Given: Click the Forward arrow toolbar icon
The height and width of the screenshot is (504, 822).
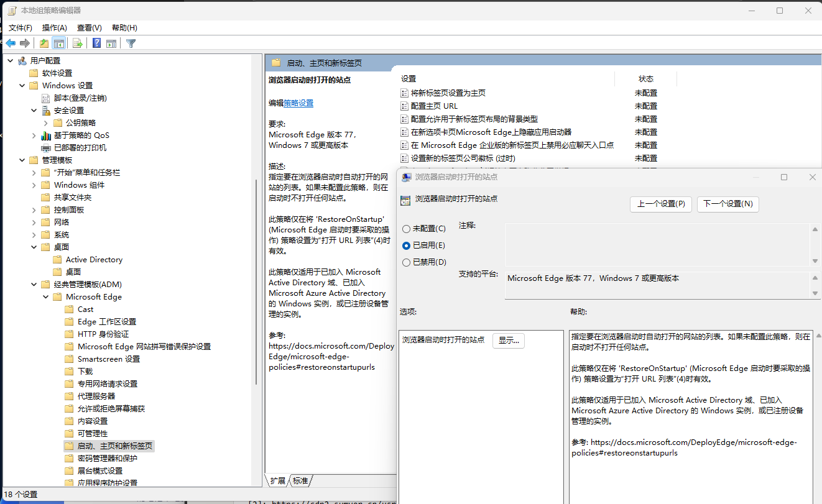Looking at the screenshot, I should 25,44.
